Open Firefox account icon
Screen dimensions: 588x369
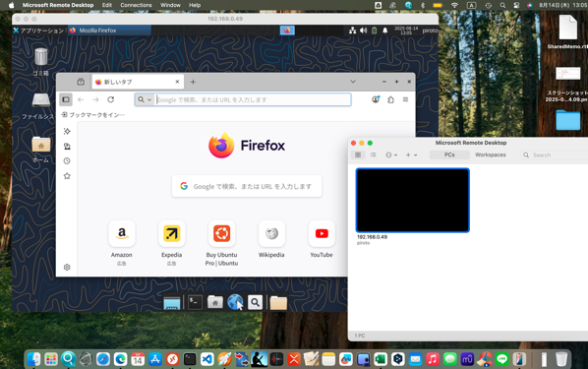[376, 99]
